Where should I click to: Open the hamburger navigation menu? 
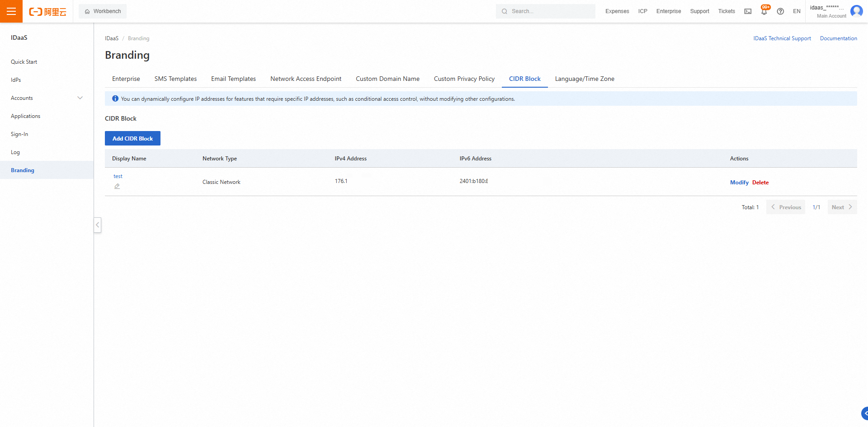[11, 11]
